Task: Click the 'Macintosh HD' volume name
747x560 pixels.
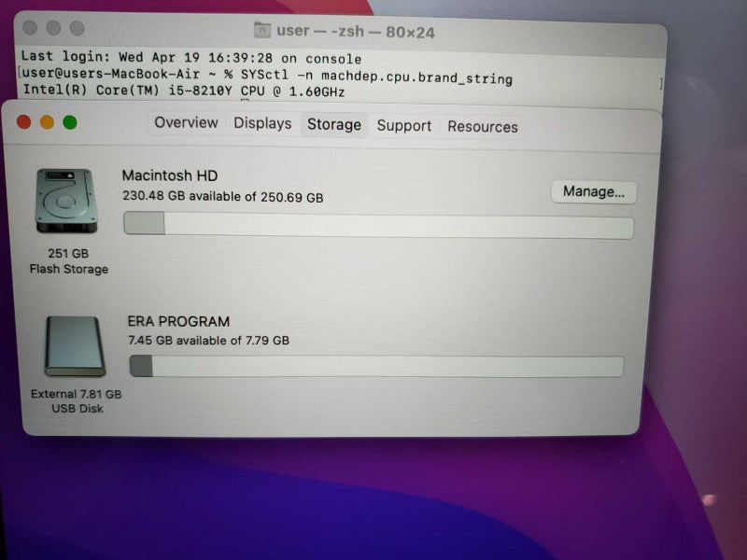Action: tap(170, 175)
